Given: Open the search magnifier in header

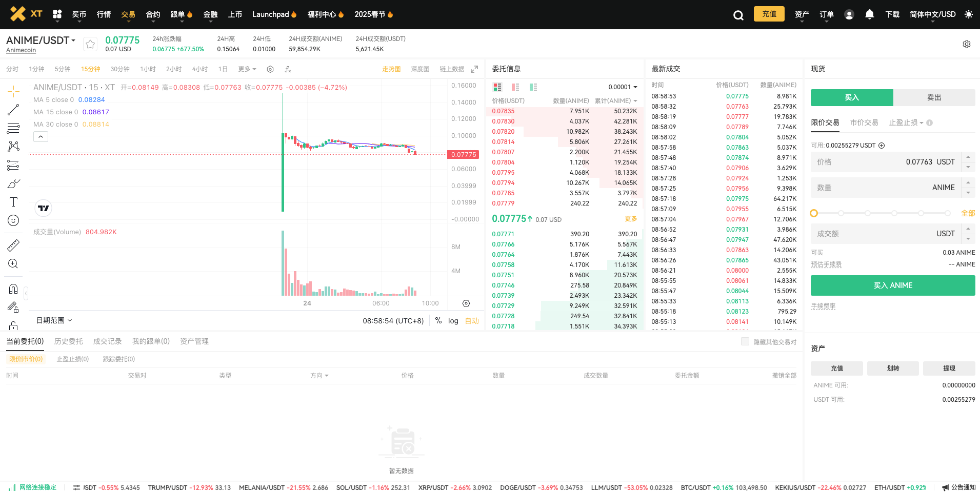Looking at the screenshot, I should point(738,15).
